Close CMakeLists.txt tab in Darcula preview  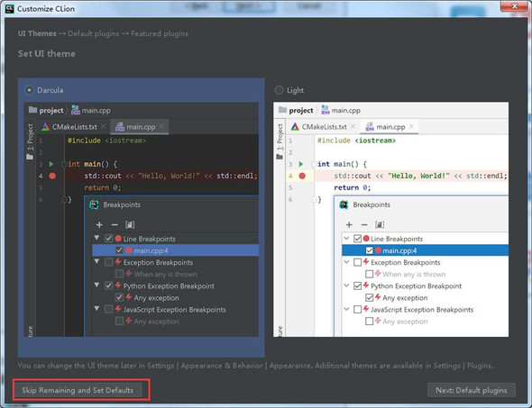103,126
